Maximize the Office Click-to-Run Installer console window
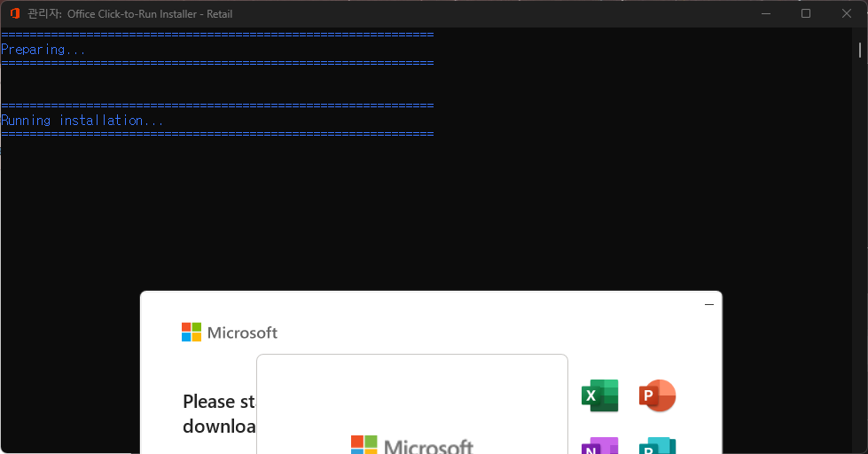The width and height of the screenshot is (868, 454). pos(806,14)
